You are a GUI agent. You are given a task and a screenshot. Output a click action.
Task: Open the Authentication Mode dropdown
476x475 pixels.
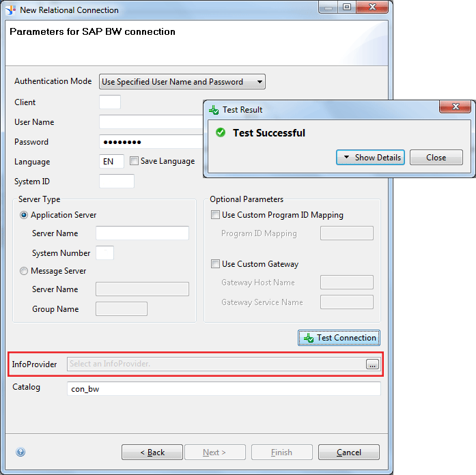182,82
